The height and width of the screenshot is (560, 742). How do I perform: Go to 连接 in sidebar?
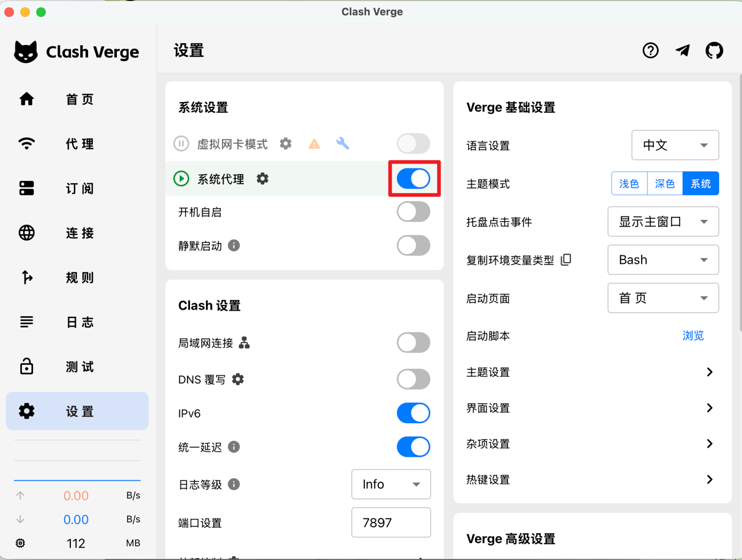pyautogui.click(x=77, y=233)
